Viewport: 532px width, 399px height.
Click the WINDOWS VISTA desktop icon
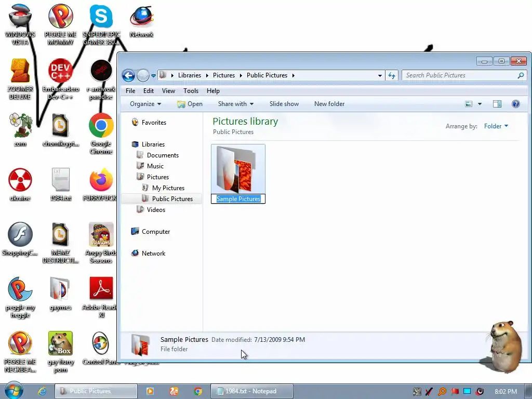point(20,24)
